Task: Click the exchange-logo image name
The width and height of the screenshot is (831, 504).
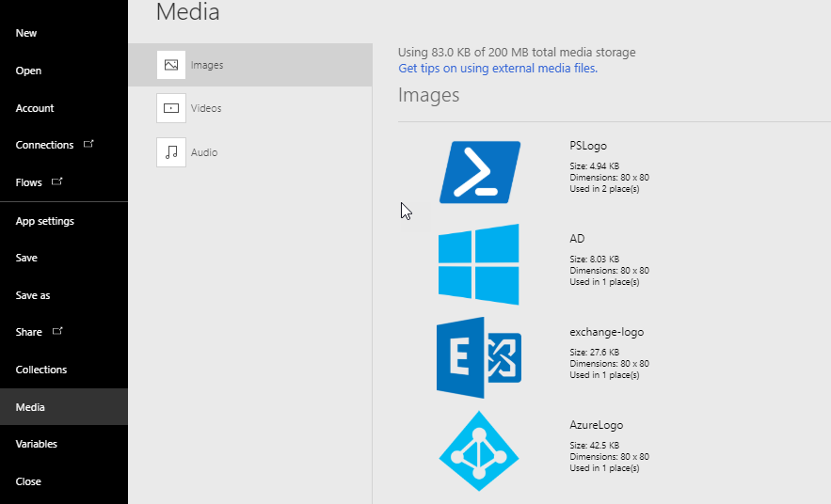Action: click(x=607, y=332)
